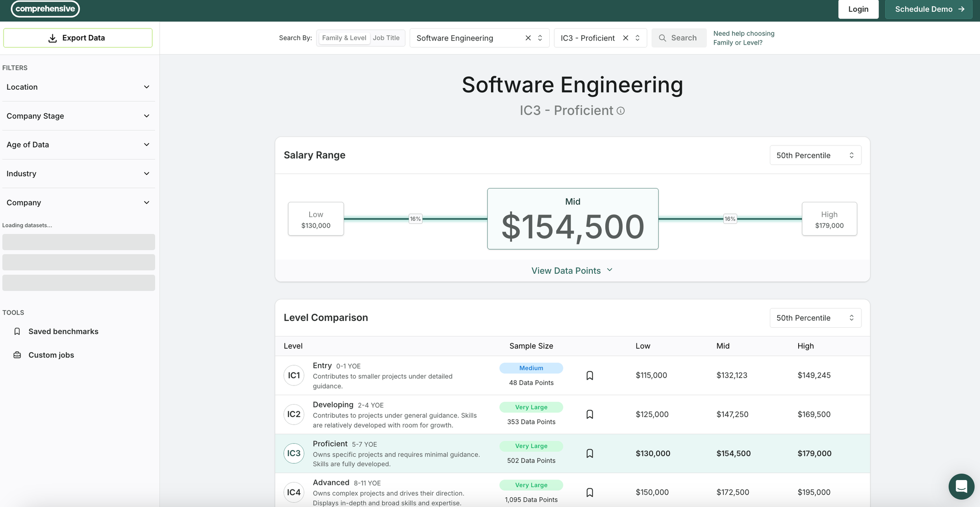Expand the Company Stage filter
This screenshot has height=507, width=980.
[x=78, y=116]
